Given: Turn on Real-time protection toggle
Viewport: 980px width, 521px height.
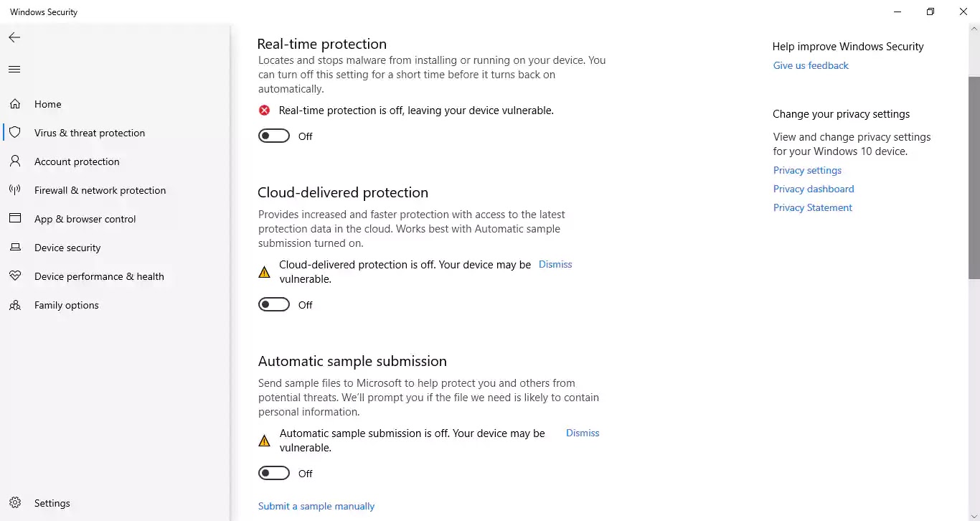Looking at the screenshot, I should 274,136.
